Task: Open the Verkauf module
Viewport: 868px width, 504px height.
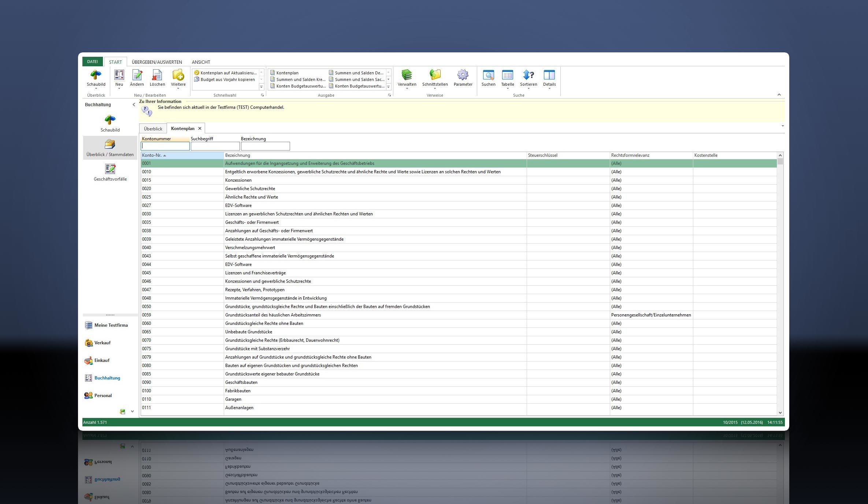Action: [x=102, y=343]
